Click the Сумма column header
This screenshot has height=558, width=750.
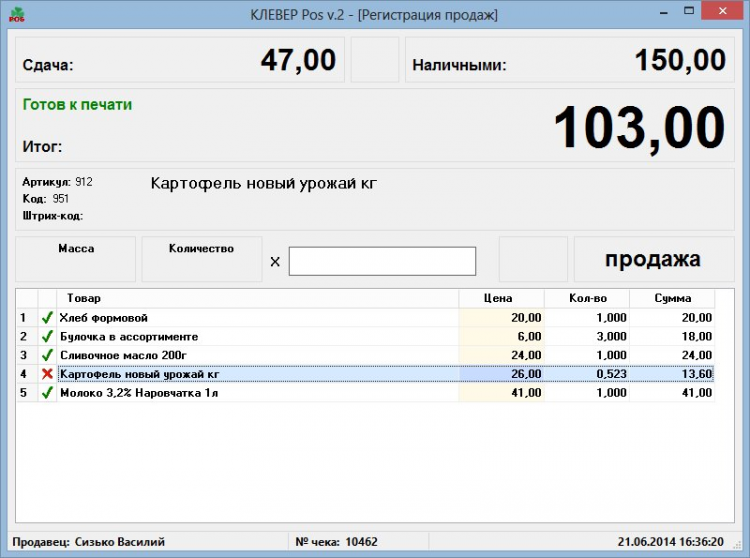click(672, 298)
